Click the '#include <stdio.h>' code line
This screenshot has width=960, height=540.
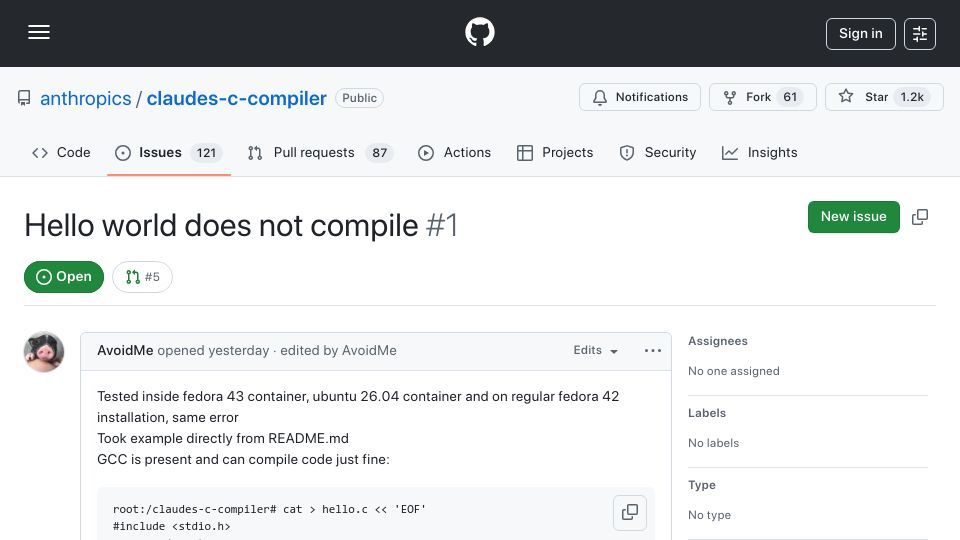pyautogui.click(x=171, y=526)
